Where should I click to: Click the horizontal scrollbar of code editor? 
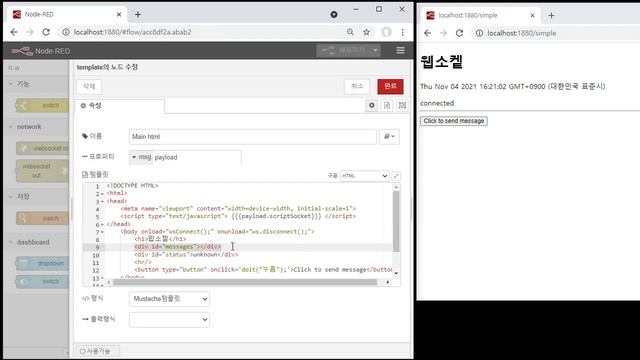(245, 282)
